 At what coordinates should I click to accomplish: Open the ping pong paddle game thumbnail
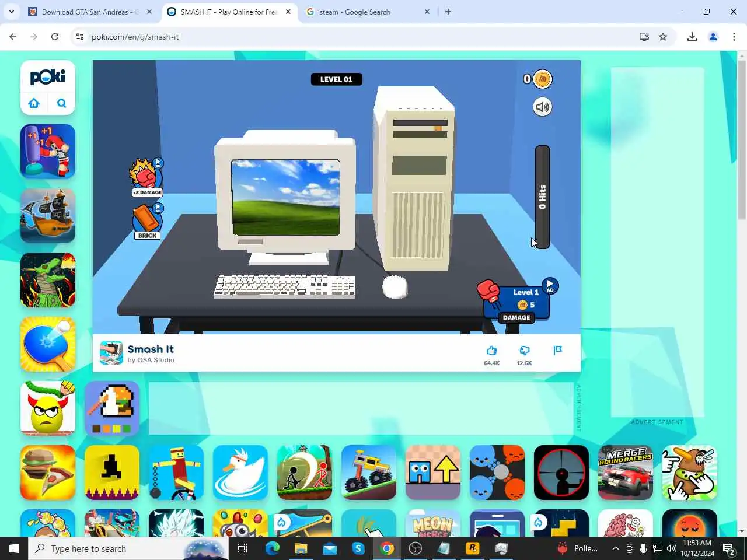click(x=48, y=344)
